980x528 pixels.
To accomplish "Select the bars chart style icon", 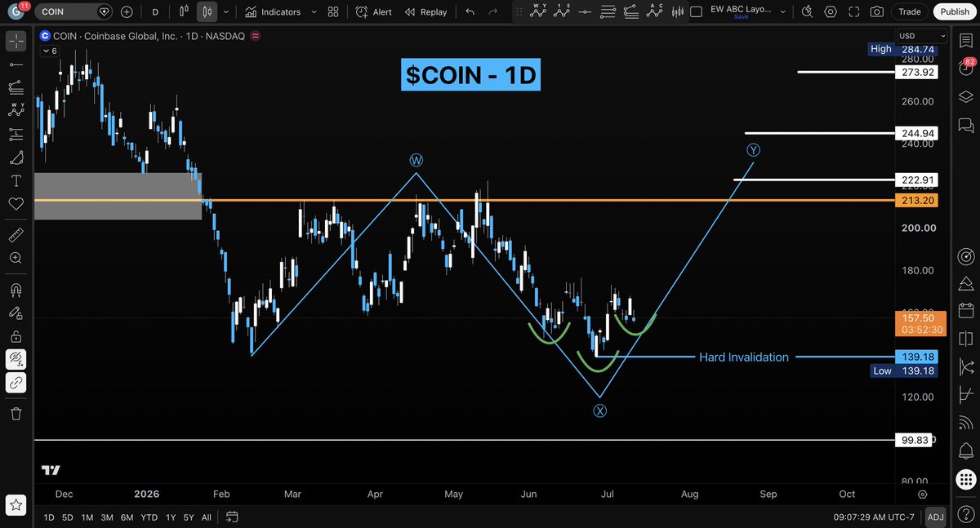I will click(x=185, y=11).
